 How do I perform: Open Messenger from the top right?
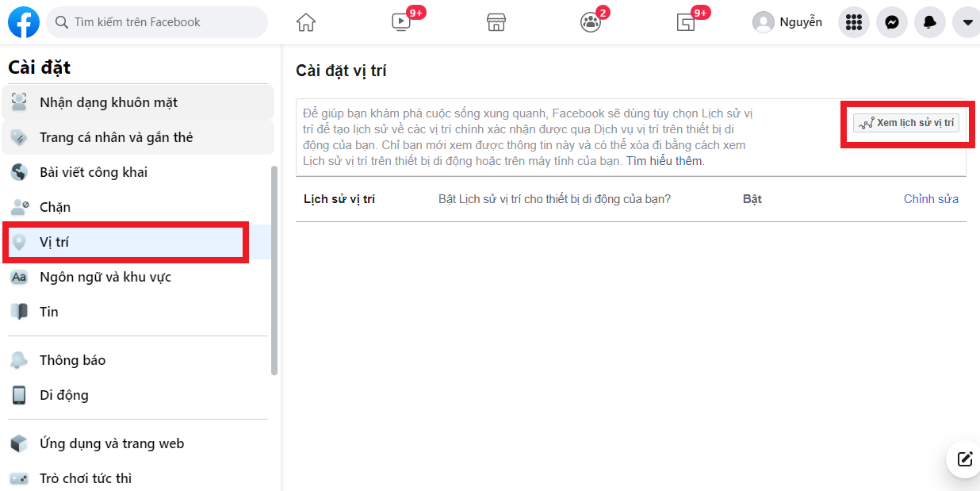[x=891, y=22]
